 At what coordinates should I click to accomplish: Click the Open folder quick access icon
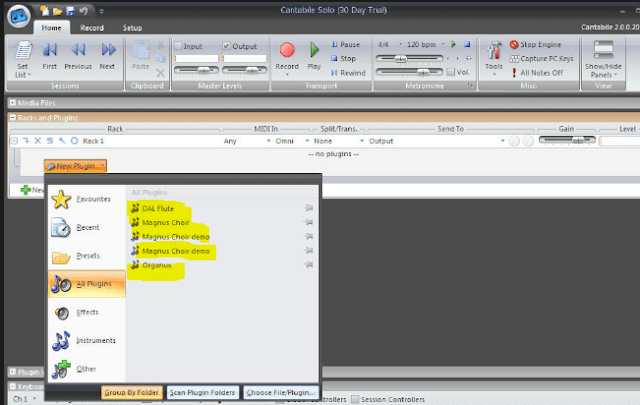[58, 11]
